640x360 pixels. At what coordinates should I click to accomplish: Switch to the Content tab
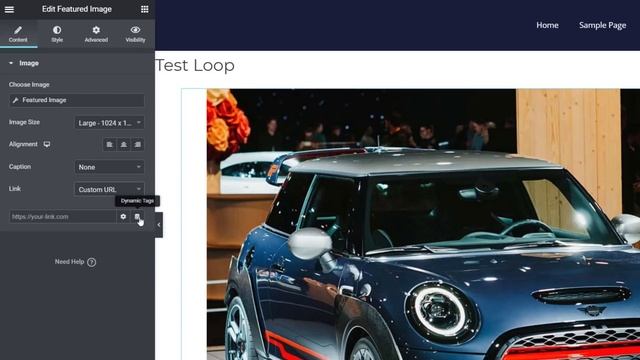click(18, 34)
